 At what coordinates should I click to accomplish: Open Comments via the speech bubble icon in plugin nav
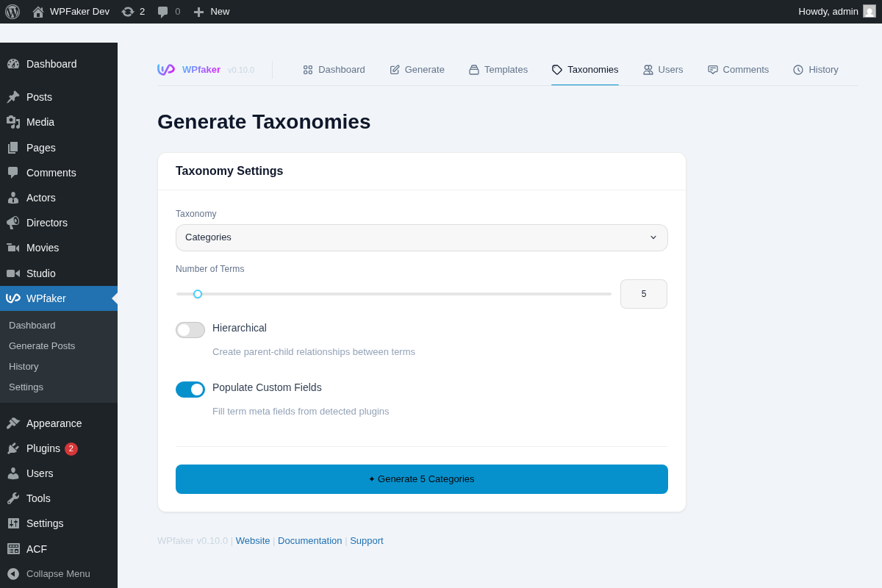click(x=711, y=69)
